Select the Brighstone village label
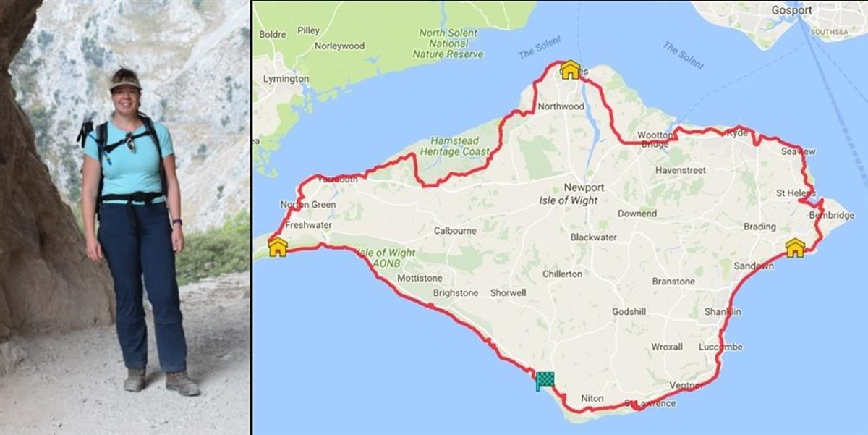This screenshot has width=868, height=435. tap(455, 293)
